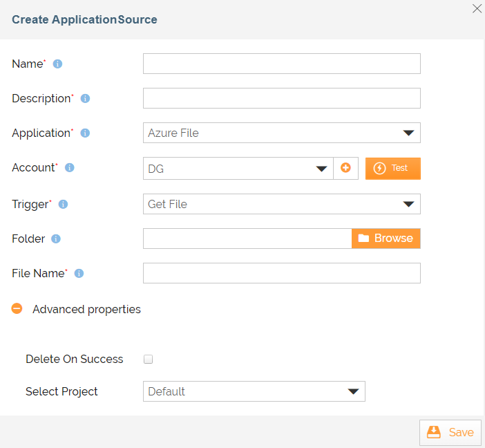Image resolution: width=485 pixels, height=448 pixels.
Task: Focus the Name text field
Action: (281, 64)
